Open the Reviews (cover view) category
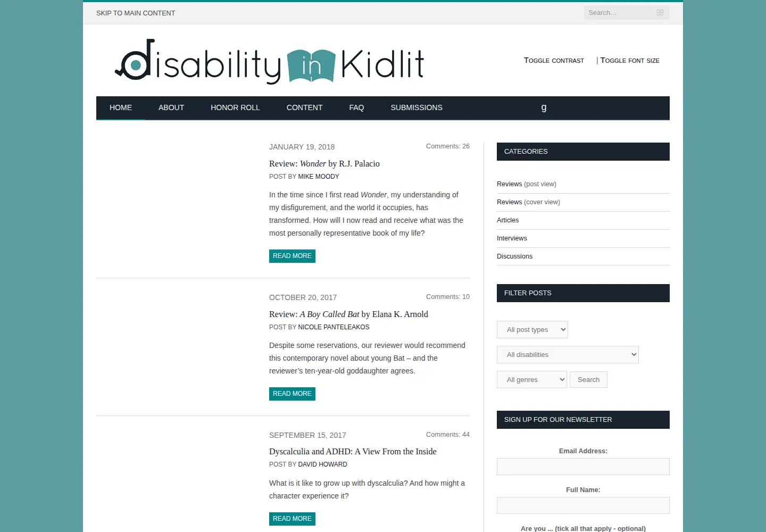The width and height of the screenshot is (766, 532). (x=509, y=202)
